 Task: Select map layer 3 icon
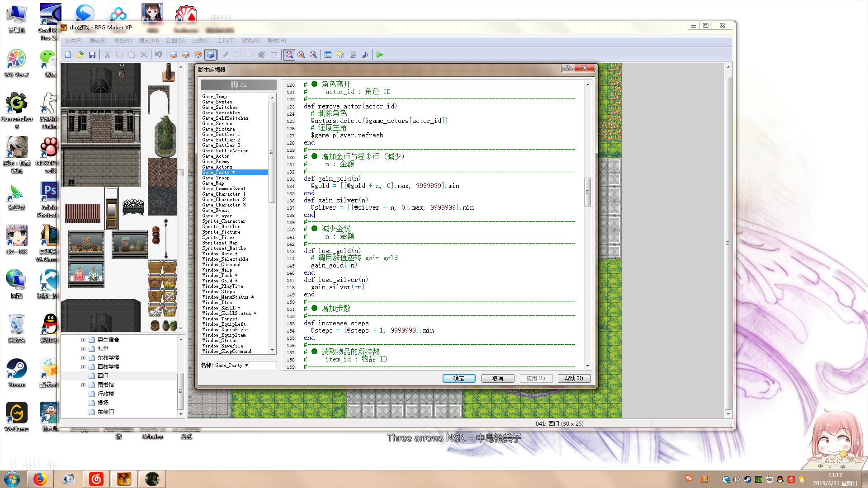click(198, 55)
